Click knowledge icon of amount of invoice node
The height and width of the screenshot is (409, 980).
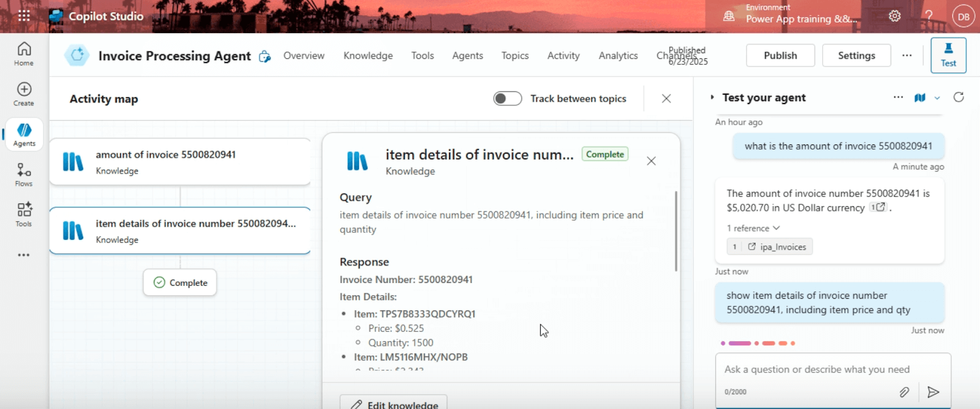[x=73, y=162]
